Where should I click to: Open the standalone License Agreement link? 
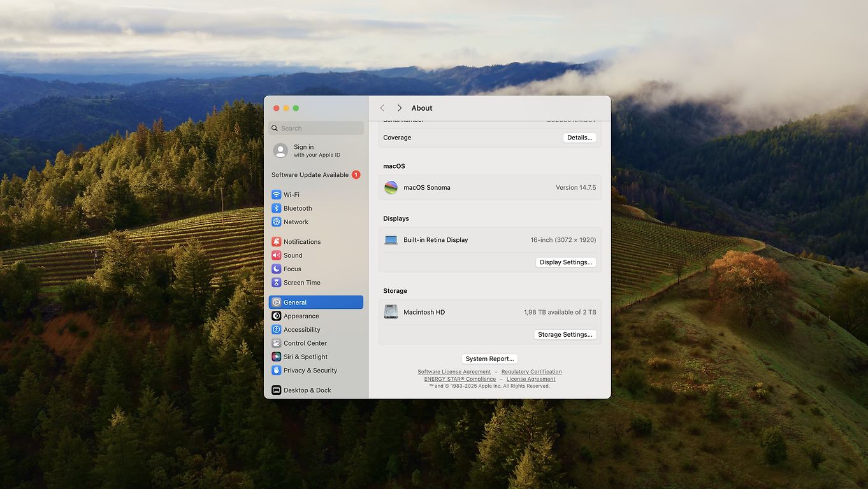[x=531, y=379]
